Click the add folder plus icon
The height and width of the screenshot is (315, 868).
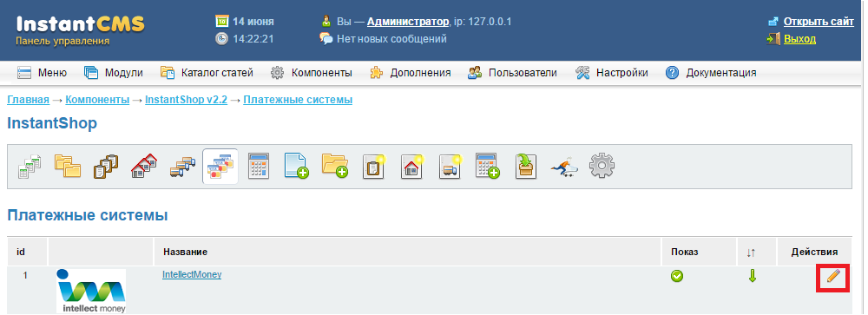335,166
